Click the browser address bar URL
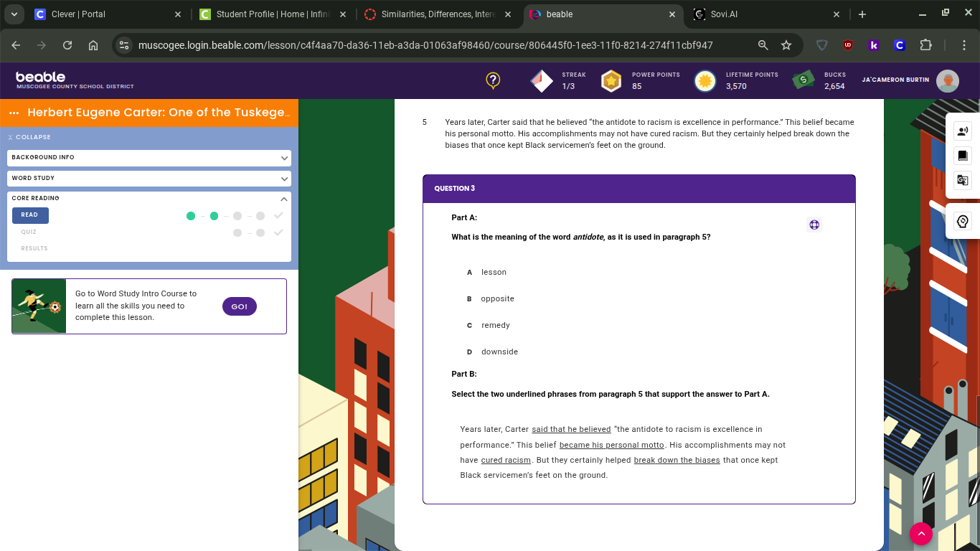Viewport: 980px width, 551px height. tap(425, 45)
